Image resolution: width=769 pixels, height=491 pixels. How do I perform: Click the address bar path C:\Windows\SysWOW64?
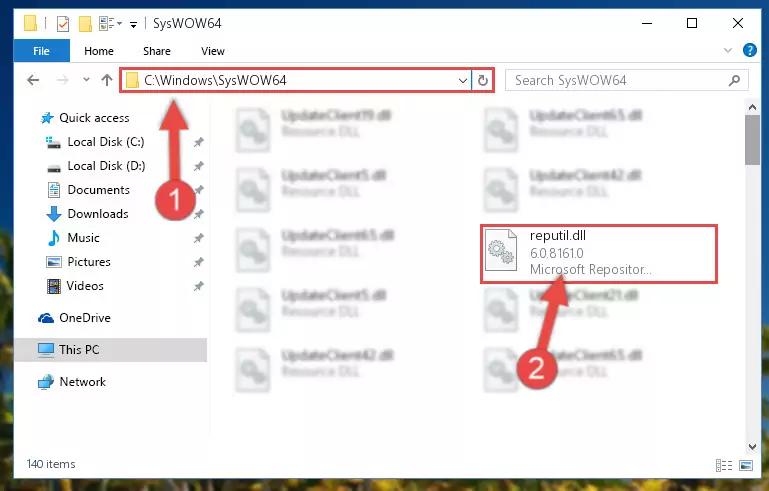[x=215, y=80]
